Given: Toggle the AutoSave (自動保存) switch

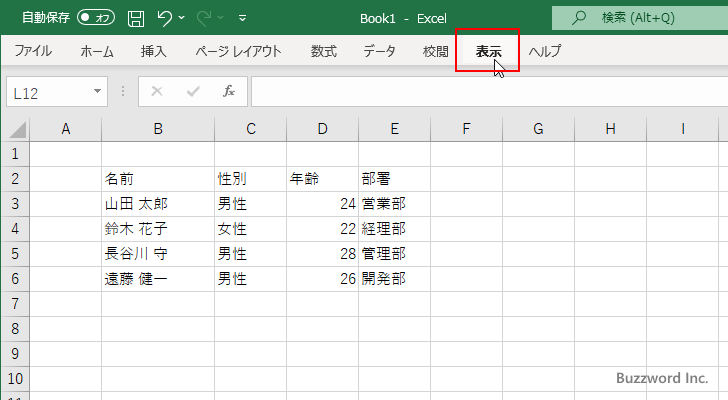Looking at the screenshot, I should [96, 18].
